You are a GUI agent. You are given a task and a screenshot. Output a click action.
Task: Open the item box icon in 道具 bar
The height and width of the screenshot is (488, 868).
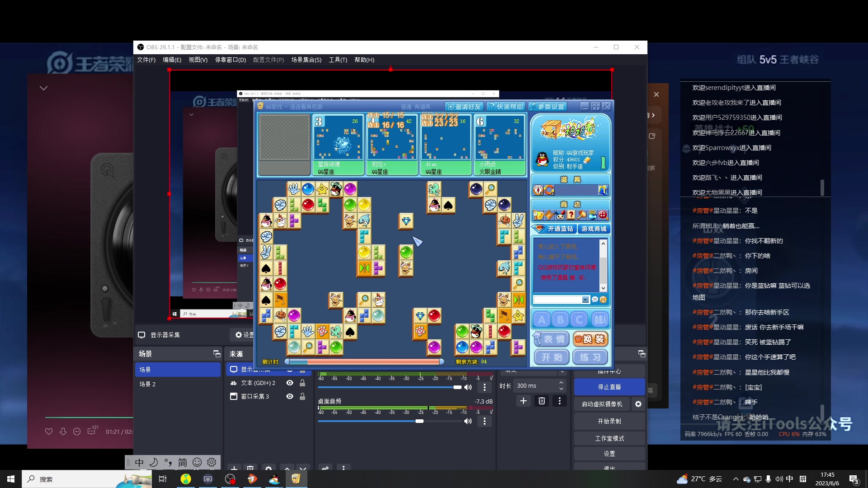pos(603,190)
